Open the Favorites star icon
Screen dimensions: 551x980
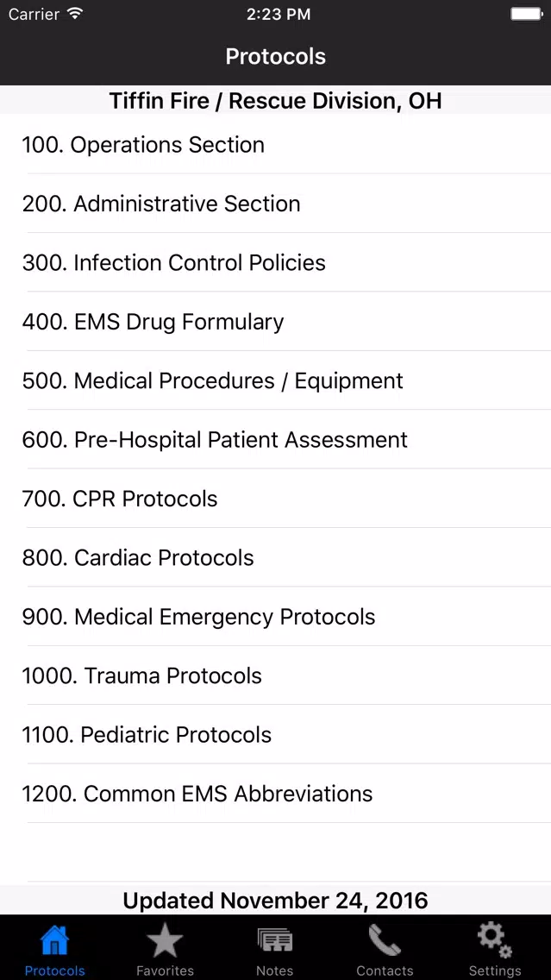[165, 940]
